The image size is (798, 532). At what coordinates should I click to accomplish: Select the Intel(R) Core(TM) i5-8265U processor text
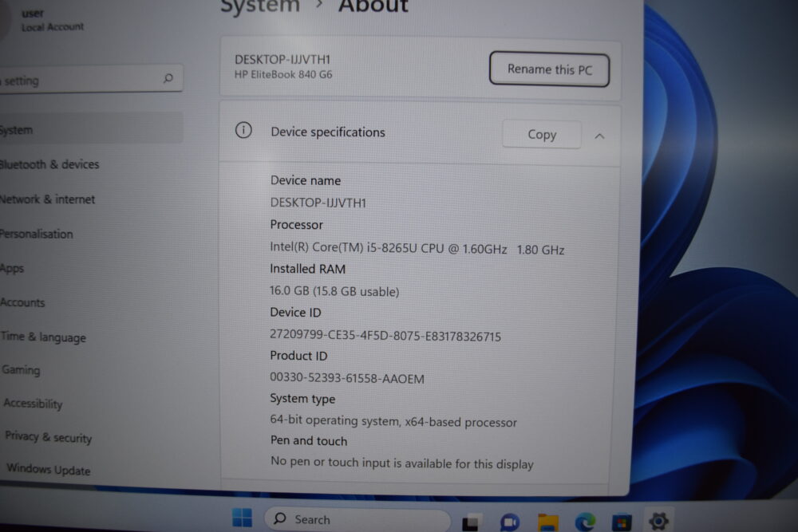417,249
